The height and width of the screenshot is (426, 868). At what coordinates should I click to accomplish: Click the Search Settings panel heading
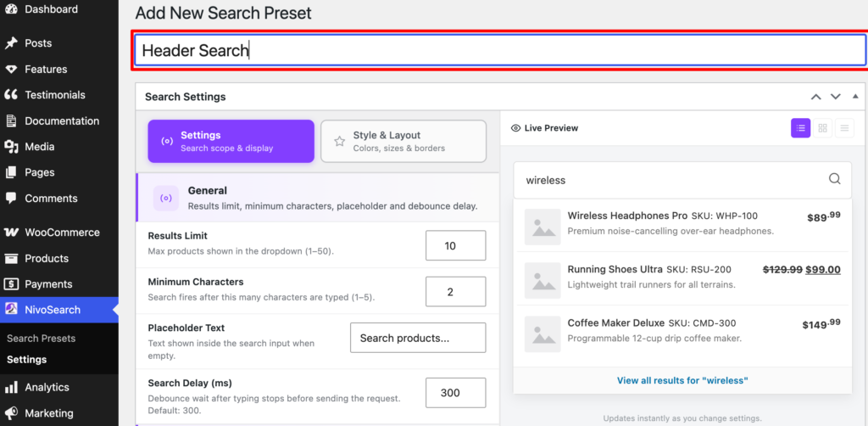point(186,97)
